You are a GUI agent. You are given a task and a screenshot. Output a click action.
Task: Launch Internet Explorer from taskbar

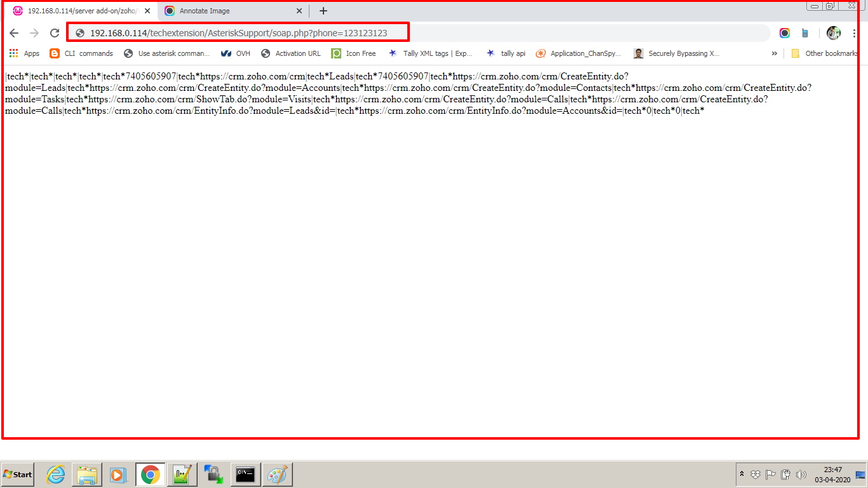coord(56,475)
